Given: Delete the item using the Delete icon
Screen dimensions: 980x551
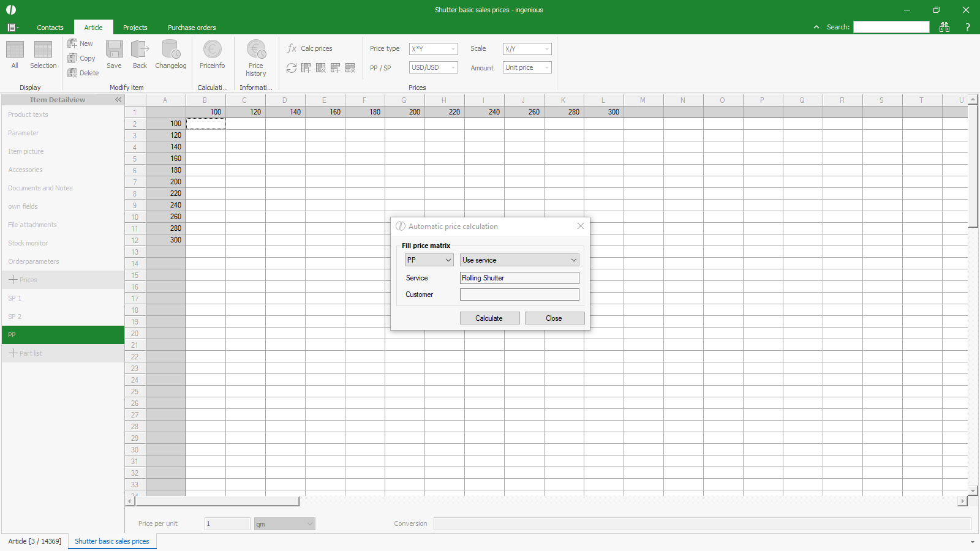Looking at the screenshot, I should (x=72, y=73).
